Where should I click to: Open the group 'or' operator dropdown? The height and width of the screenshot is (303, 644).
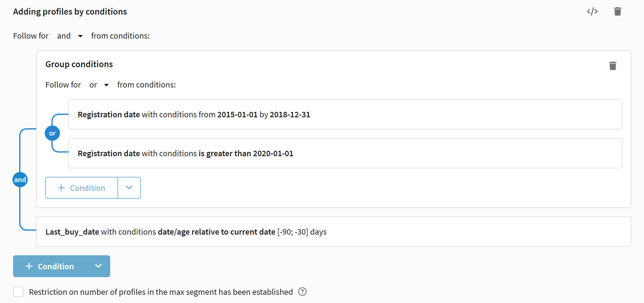99,85
